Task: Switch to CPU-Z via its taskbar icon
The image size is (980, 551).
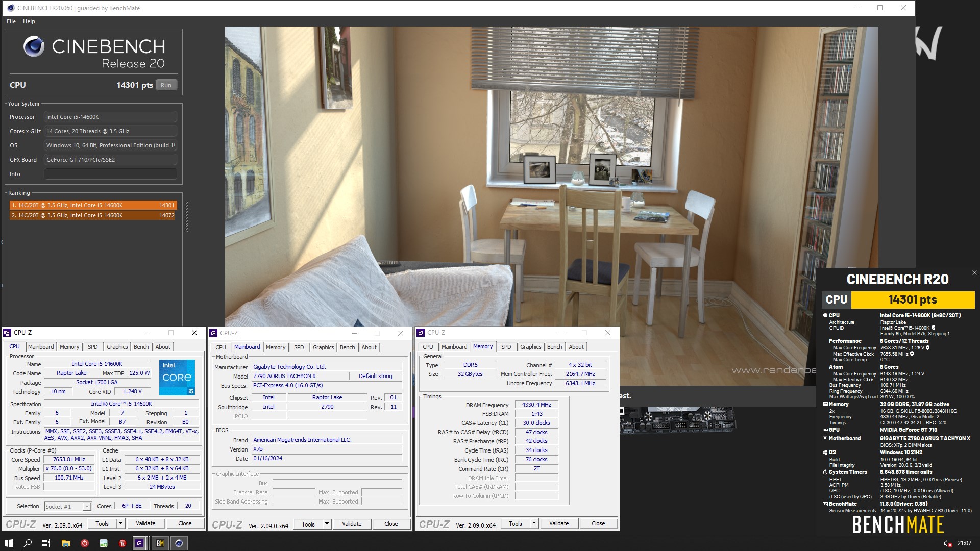Action: [x=139, y=543]
